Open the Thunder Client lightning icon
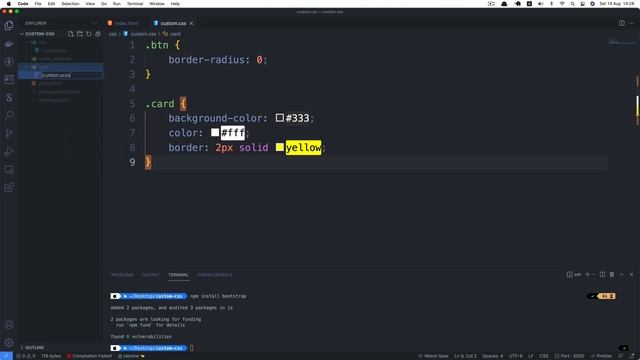 click(9, 62)
